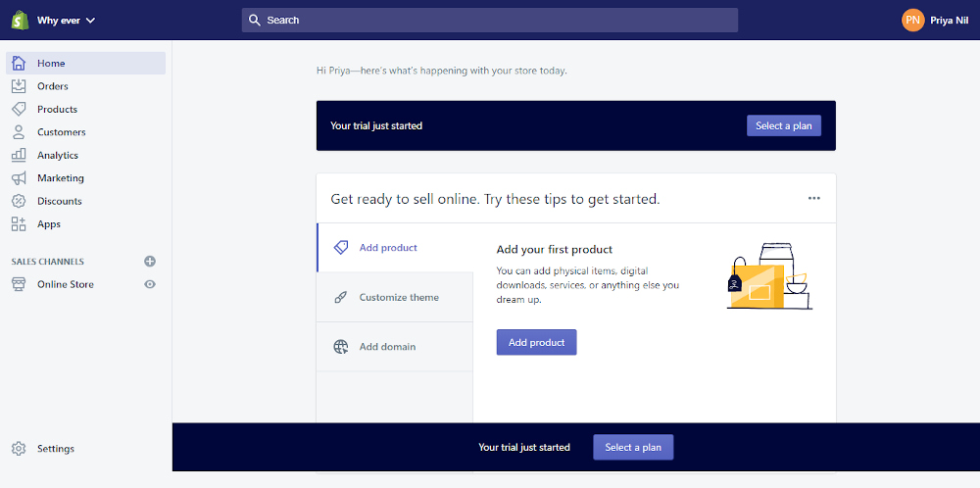This screenshot has width=980, height=488.
Task: Click the Customers person icon
Action: [x=19, y=132]
